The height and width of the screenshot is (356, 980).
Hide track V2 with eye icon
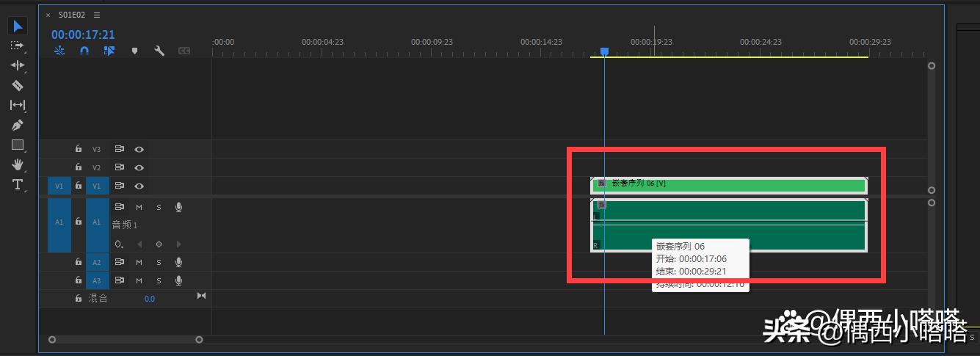point(139,167)
